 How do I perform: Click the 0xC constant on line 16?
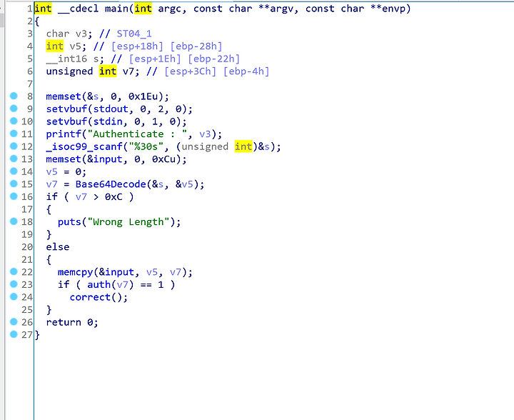114,197
